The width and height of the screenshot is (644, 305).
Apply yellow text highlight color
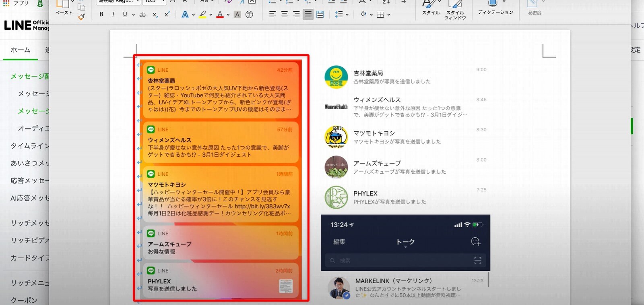coord(202,15)
